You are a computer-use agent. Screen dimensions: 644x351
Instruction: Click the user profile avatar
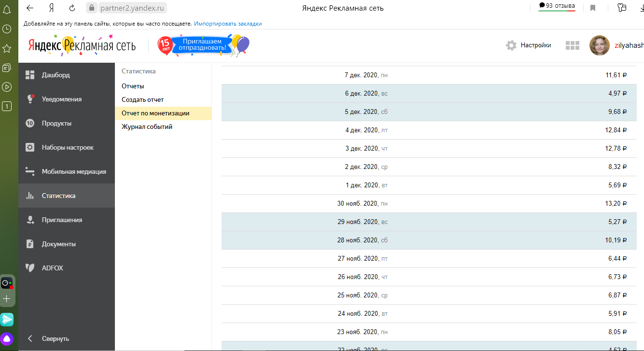coord(599,45)
